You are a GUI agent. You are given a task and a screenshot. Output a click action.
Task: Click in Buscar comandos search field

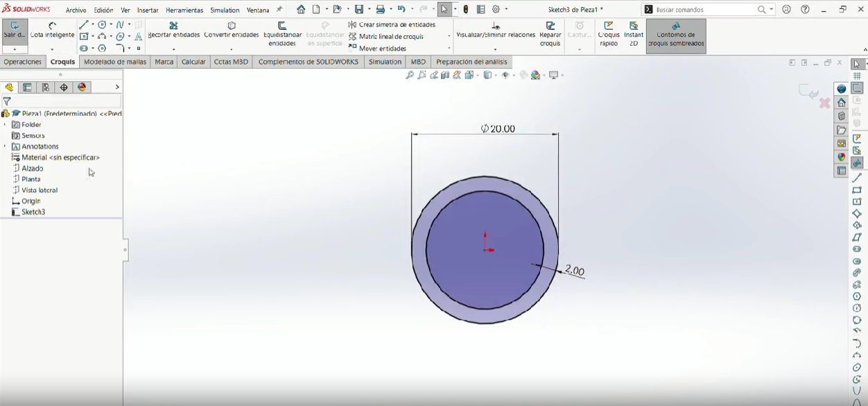click(x=705, y=10)
